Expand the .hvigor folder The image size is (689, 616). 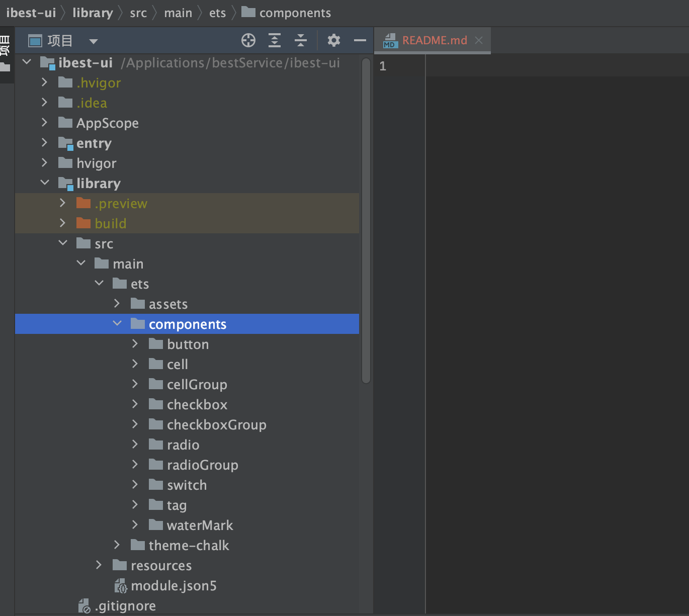(44, 82)
